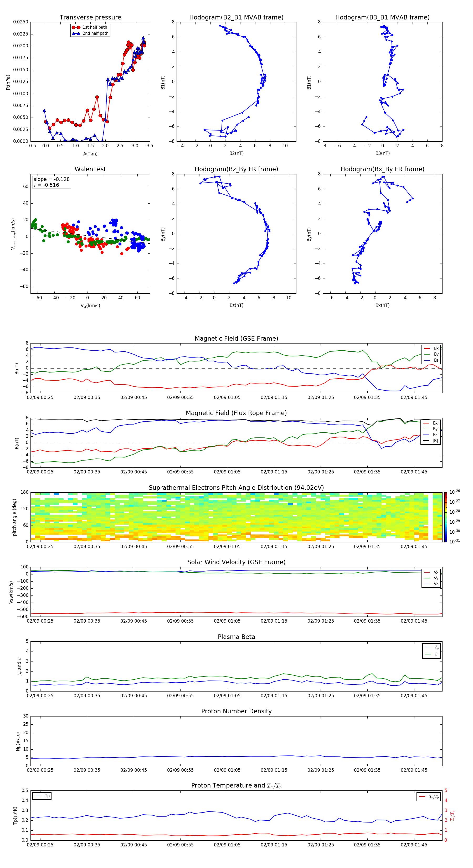Viewport: 473px width, 868px height.
Task: Click the "Proton Temperature and Te/Tp" title
Action: 236,786
